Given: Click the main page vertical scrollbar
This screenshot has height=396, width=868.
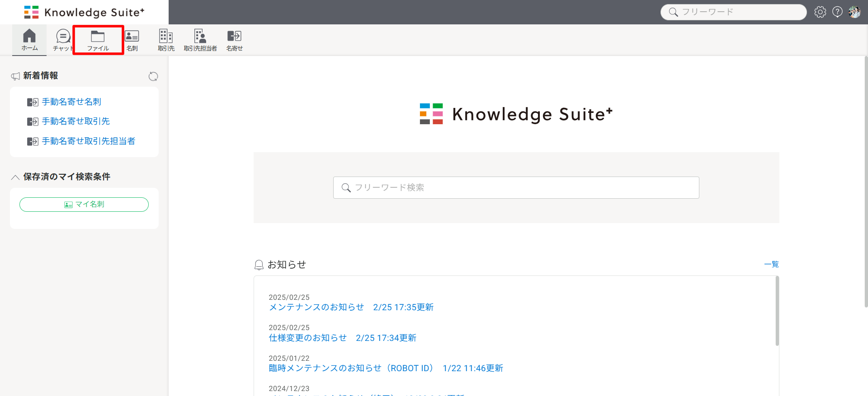Looking at the screenshot, I should click(x=866, y=182).
